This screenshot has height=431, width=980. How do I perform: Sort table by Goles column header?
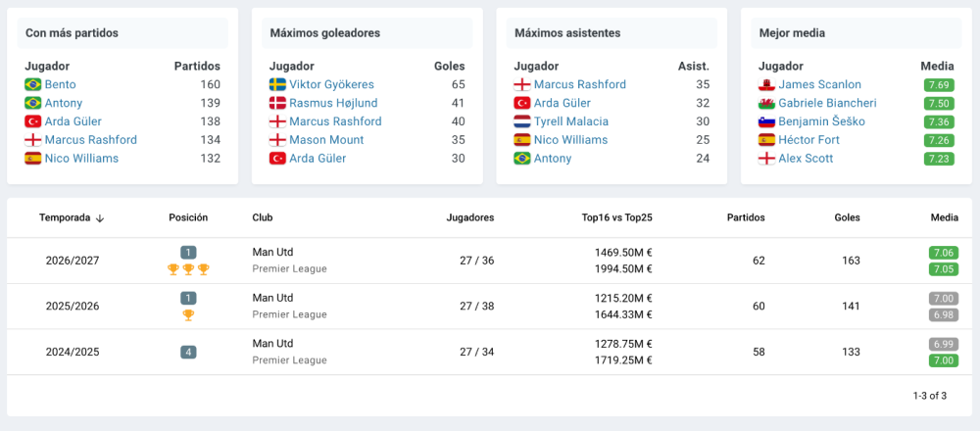(847, 218)
